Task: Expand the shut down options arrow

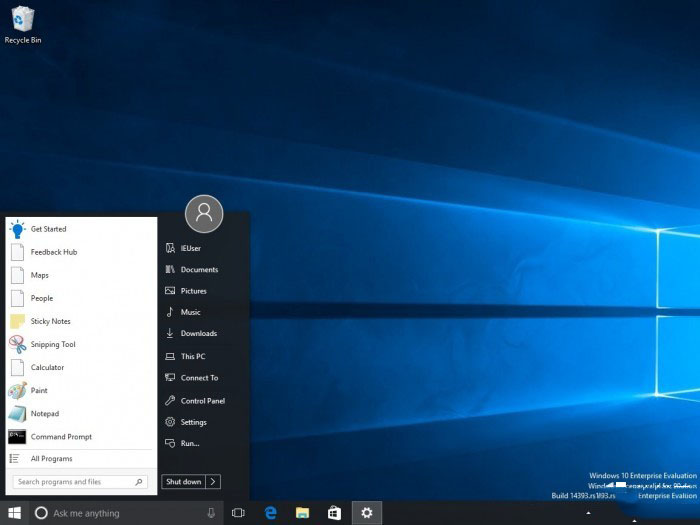Action: [x=213, y=482]
